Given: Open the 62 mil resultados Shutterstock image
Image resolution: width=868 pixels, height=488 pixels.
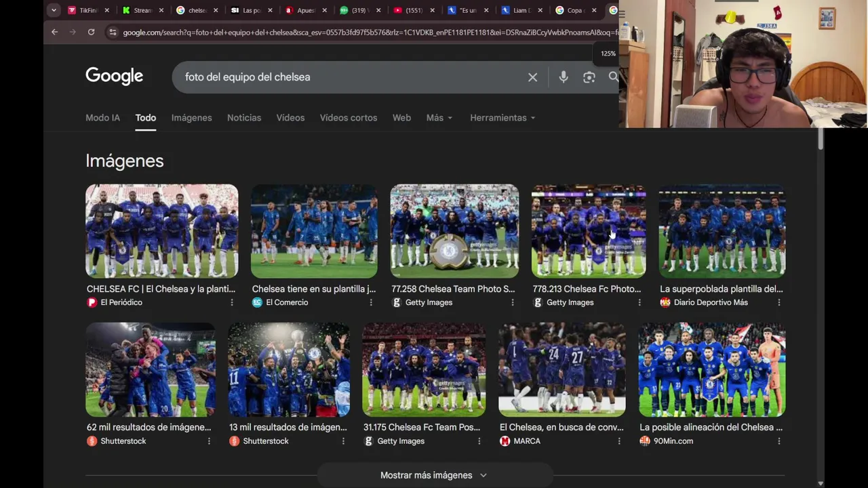Looking at the screenshot, I should (x=151, y=369).
